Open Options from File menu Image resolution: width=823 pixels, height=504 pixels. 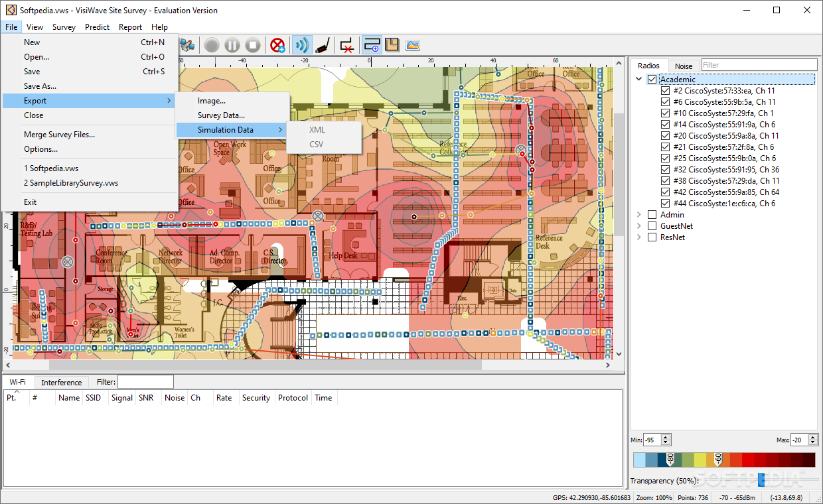(x=89, y=149)
